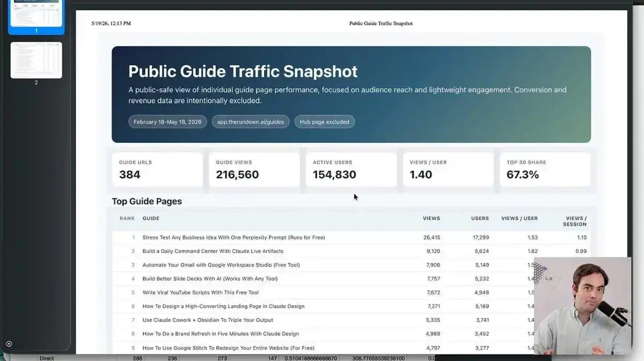Click the Top 30 Share 67.3% card
The image size is (644, 361).
545,170
